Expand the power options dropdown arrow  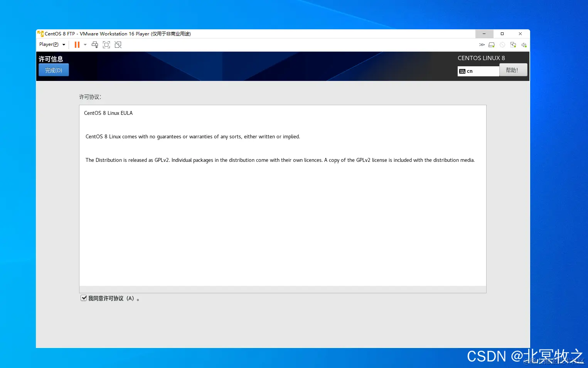(x=85, y=45)
